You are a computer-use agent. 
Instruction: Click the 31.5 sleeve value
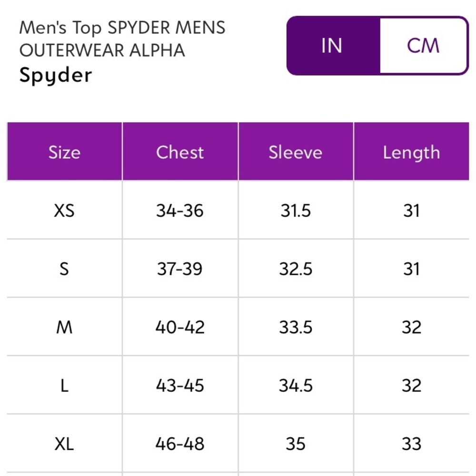pyautogui.click(x=295, y=210)
